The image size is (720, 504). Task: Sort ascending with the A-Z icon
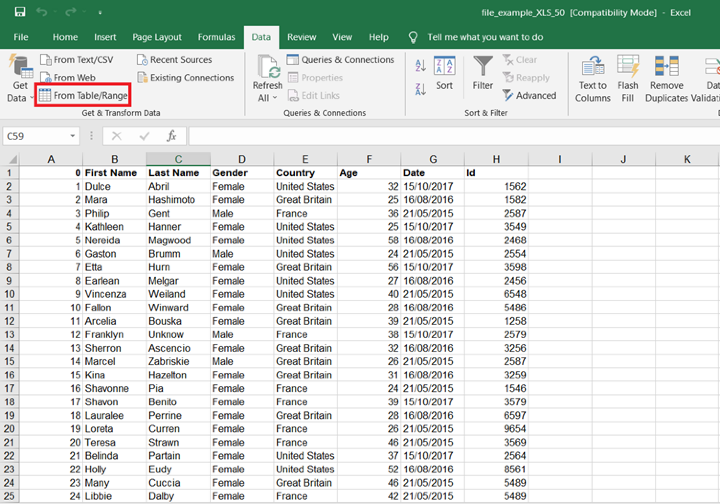tap(420, 66)
